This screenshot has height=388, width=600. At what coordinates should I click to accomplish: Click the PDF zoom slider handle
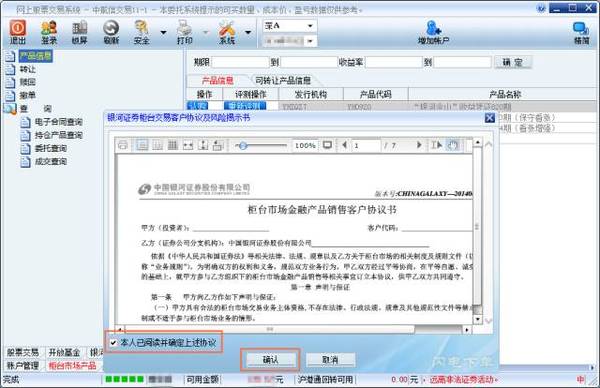[243, 145]
